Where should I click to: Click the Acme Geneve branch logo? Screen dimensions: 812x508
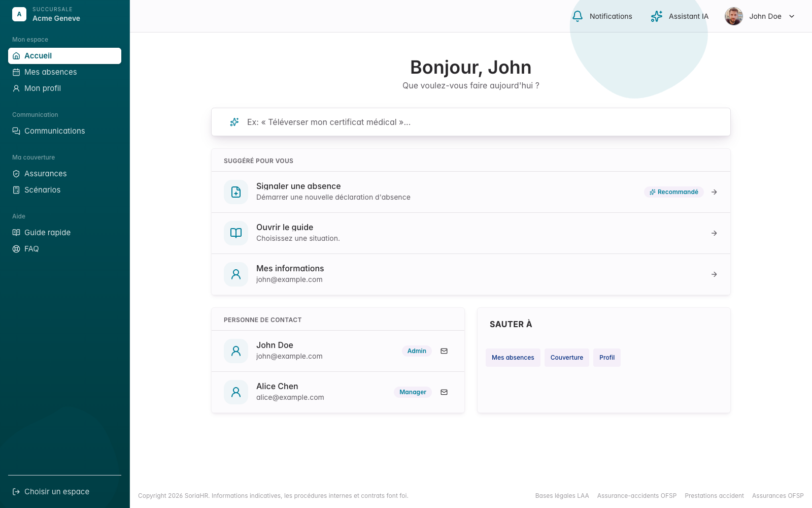tap(19, 14)
